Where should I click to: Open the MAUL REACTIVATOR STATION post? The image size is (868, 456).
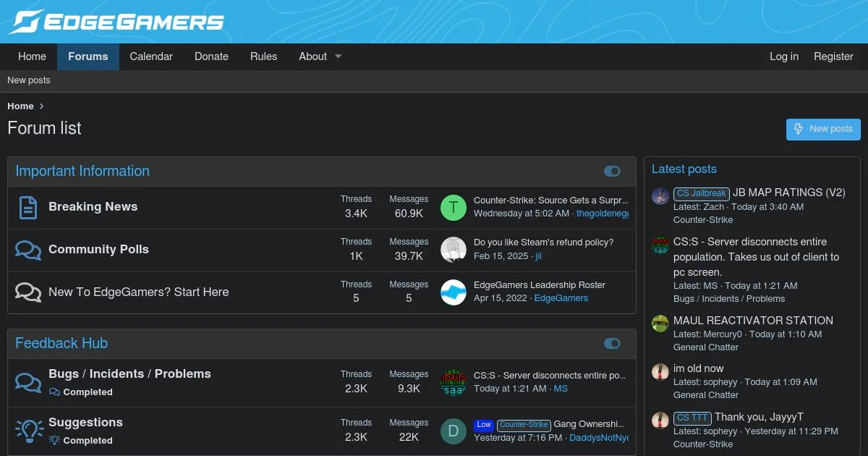tap(753, 321)
